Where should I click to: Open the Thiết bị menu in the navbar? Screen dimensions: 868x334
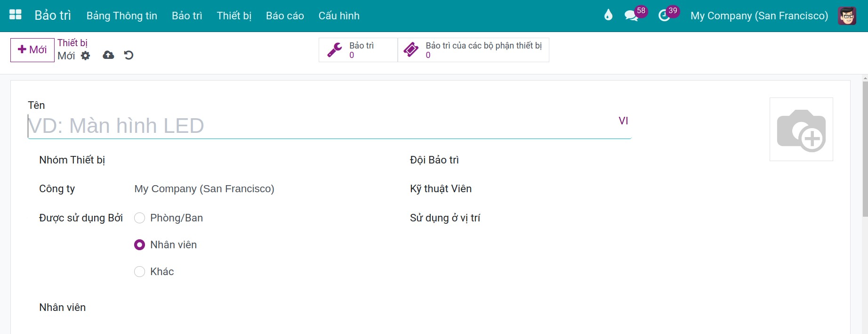point(234,16)
